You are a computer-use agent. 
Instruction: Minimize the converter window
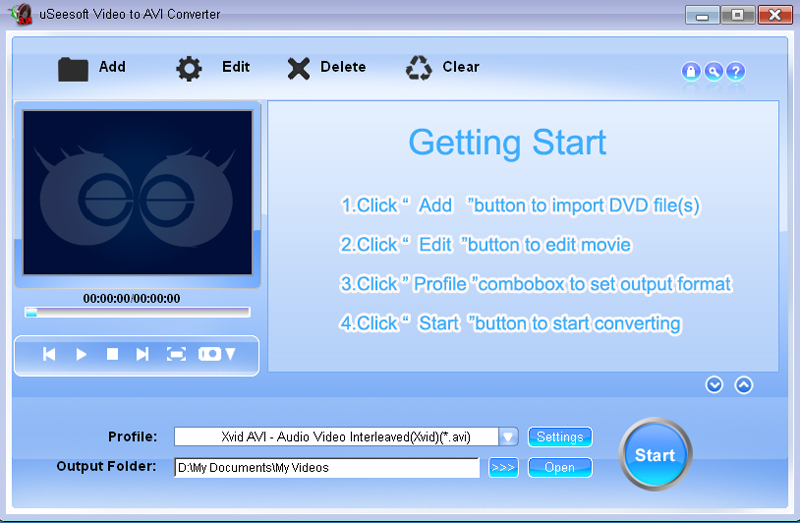[702, 15]
